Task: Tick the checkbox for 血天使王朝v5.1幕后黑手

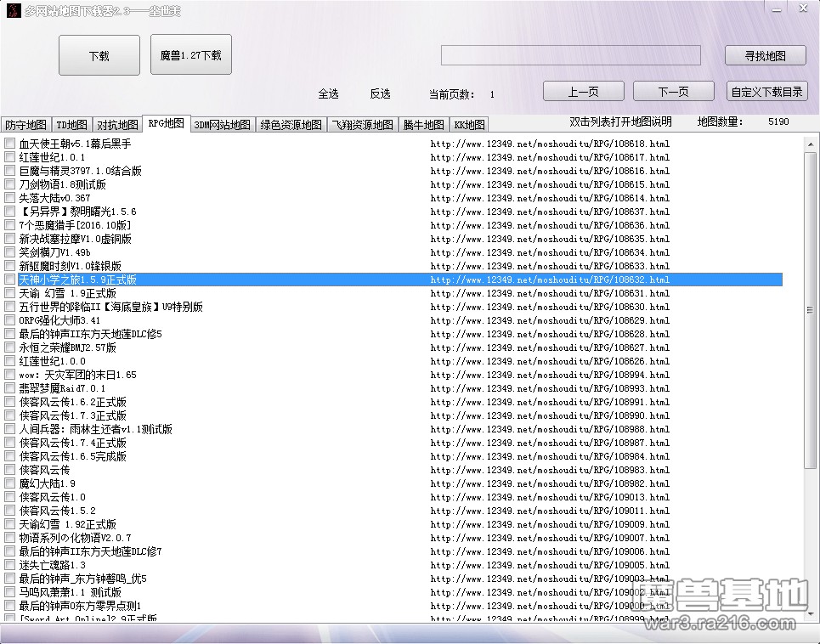Action: (x=10, y=144)
